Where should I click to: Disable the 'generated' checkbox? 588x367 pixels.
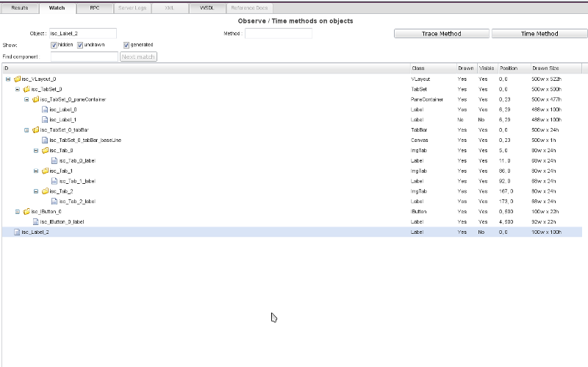click(126, 45)
